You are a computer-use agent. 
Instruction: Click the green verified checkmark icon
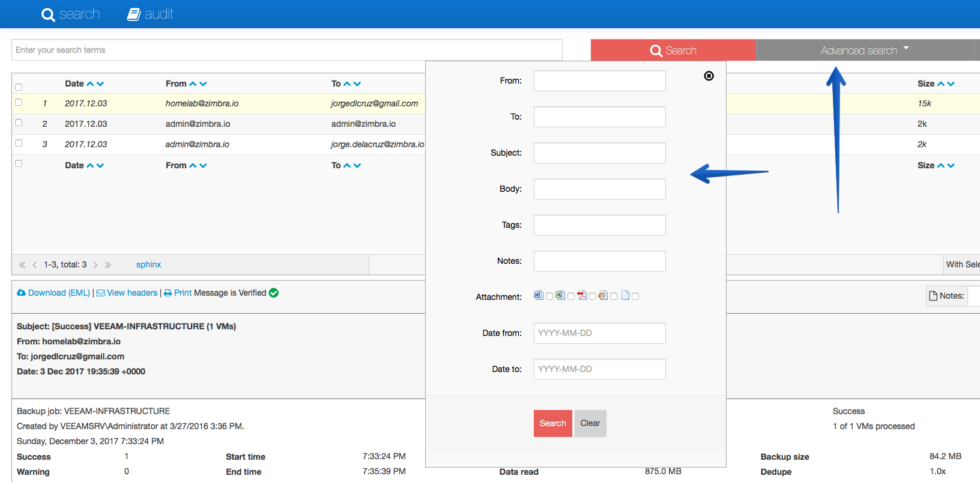tap(274, 293)
